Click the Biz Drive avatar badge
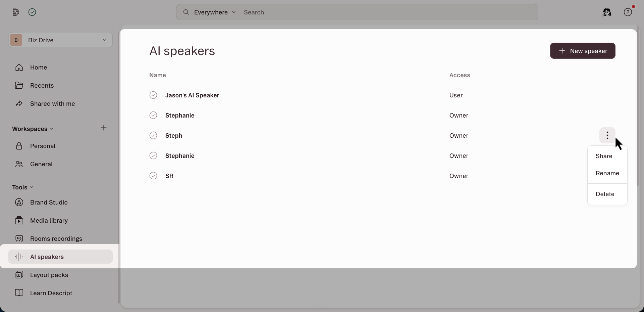 coord(16,40)
